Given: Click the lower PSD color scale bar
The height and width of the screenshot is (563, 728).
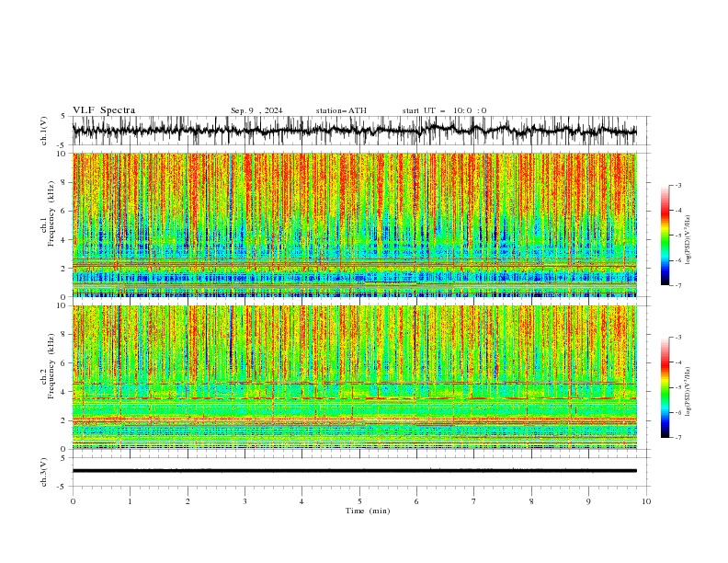Looking at the screenshot, I should coord(665,387).
